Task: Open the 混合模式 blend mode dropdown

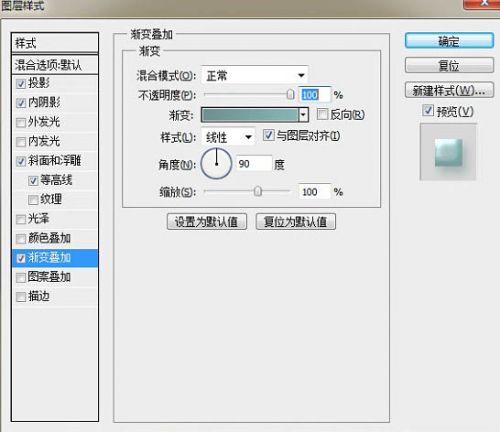Action: [255, 75]
